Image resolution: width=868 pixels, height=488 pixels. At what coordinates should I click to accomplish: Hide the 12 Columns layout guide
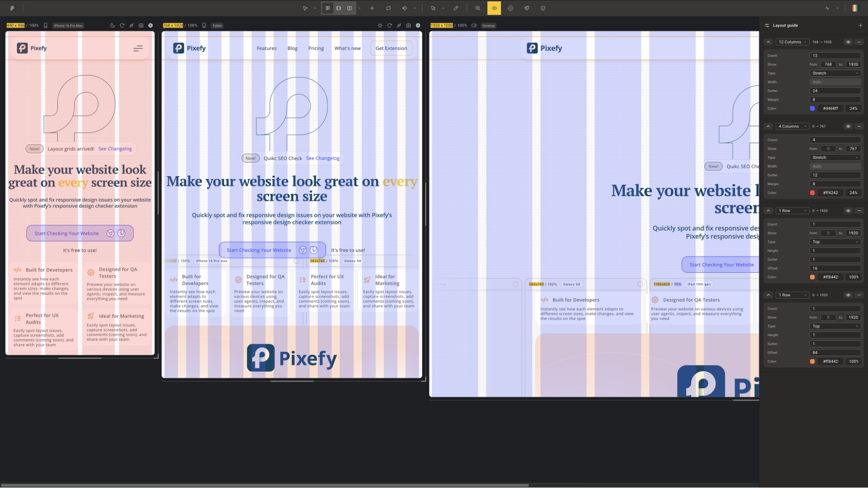coord(848,42)
